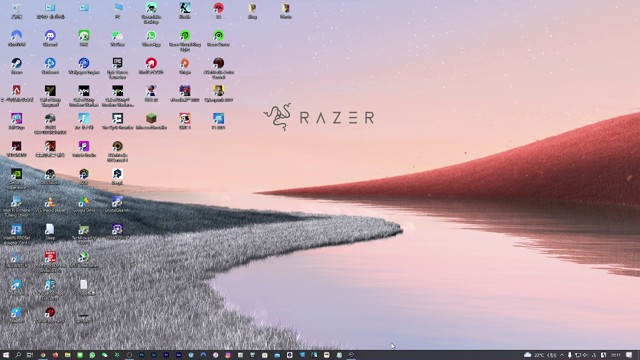Click the NordVPN desktop shortcut
Viewport: 640px width, 360px height.
tap(17, 38)
